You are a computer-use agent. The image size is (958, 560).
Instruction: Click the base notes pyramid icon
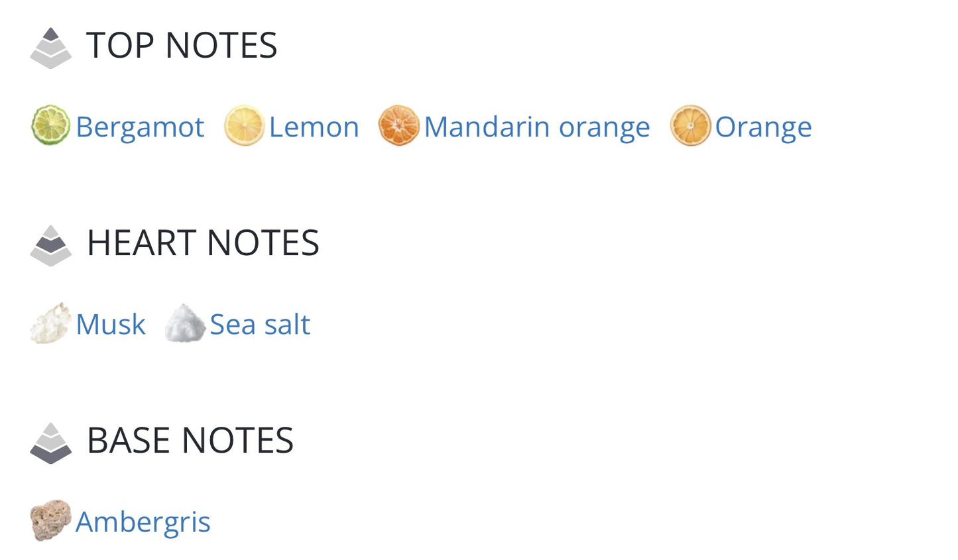[50, 443]
